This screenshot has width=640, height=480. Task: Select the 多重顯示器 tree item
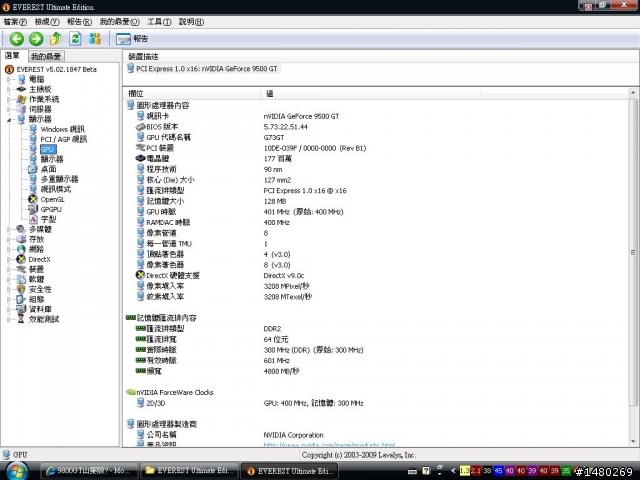click(x=59, y=179)
